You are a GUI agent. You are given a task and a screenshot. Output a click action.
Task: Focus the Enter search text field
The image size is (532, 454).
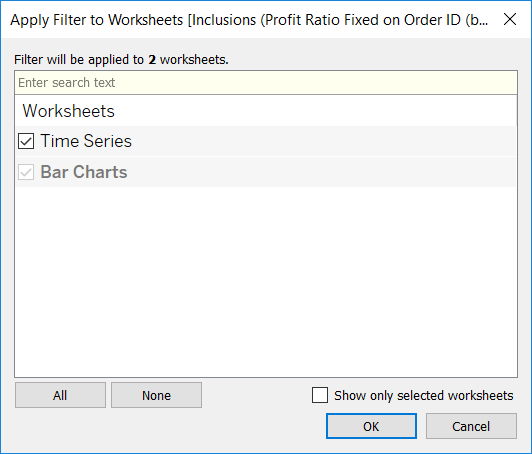coord(266,82)
